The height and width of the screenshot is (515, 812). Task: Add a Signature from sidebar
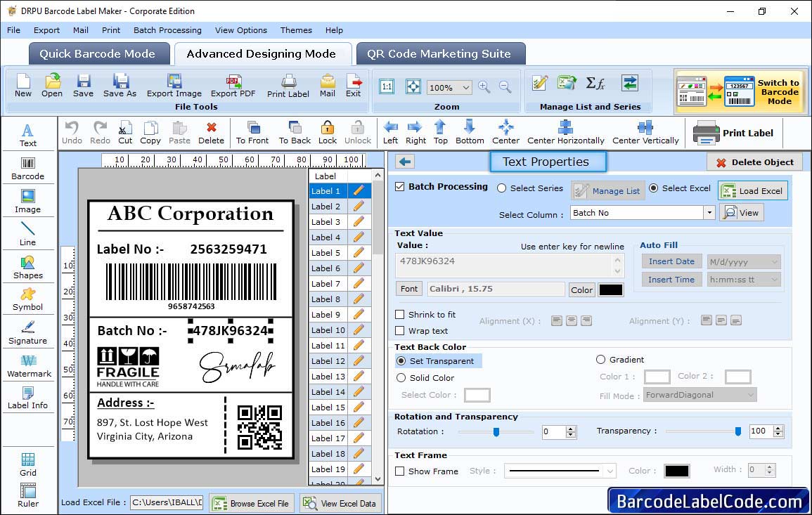[x=28, y=333]
